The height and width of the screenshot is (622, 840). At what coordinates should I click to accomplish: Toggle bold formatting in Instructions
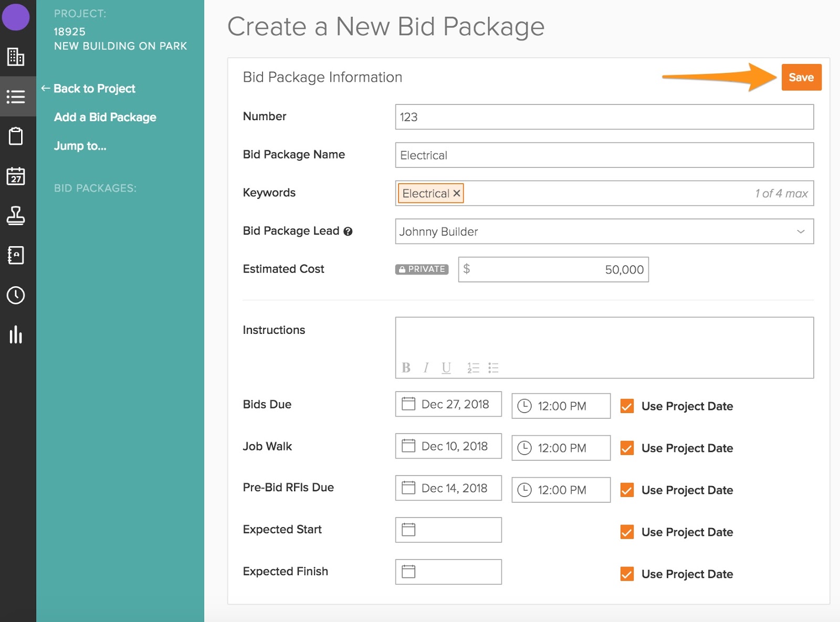pos(406,368)
